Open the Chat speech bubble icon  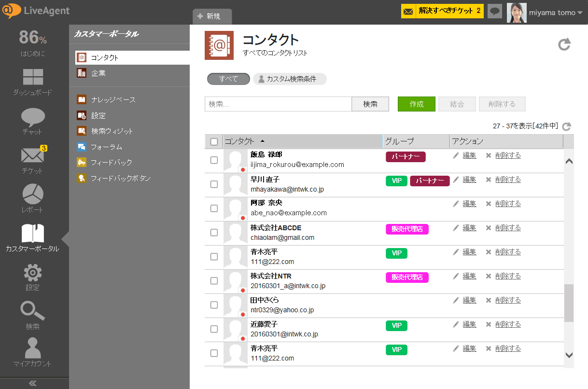[x=32, y=117]
